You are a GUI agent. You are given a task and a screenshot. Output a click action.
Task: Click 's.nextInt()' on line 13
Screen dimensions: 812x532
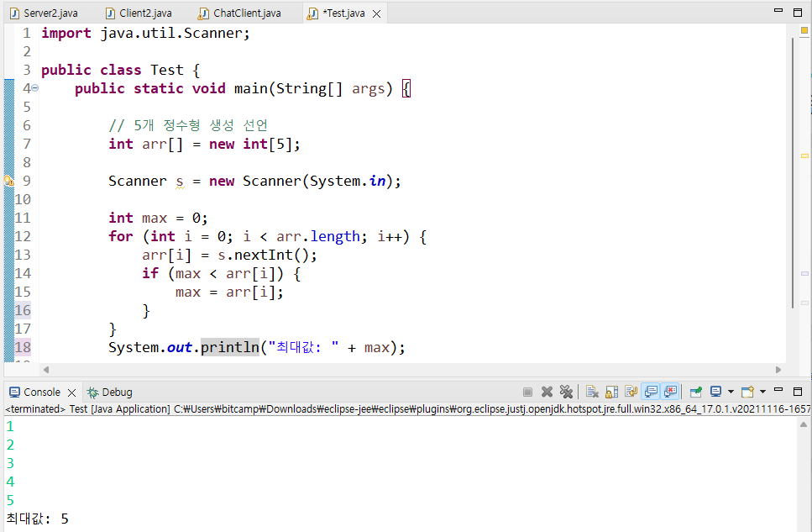(x=263, y=255)
